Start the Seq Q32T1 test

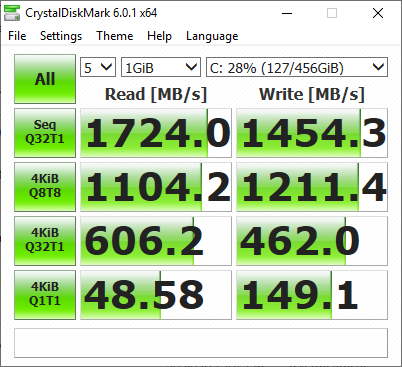click(x=45, y=133)
